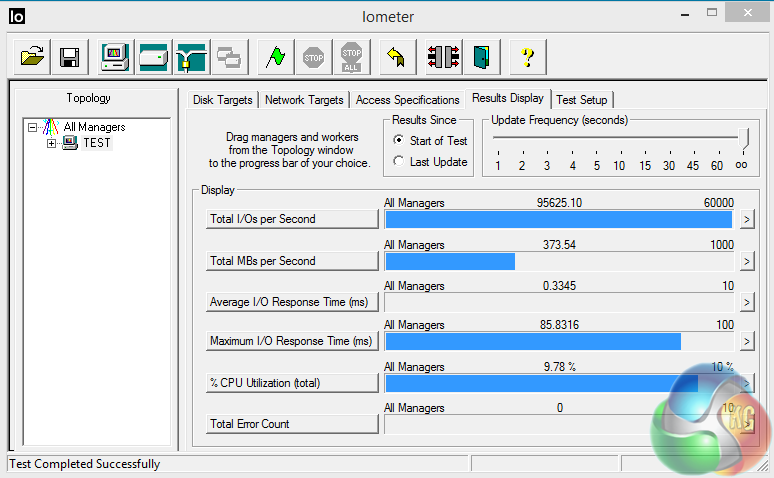Click the Total MBs per Second button

click(292, 261)
